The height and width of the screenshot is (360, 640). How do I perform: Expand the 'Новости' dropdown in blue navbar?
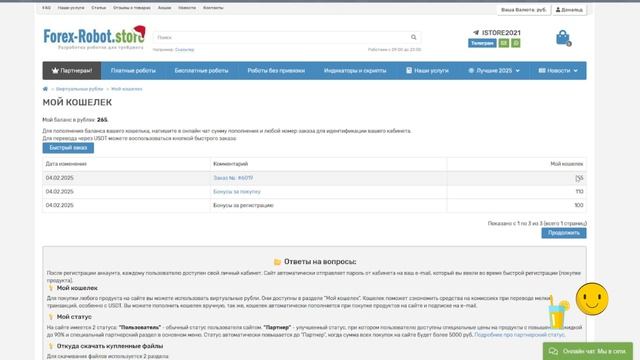click(x=558, y=71)
